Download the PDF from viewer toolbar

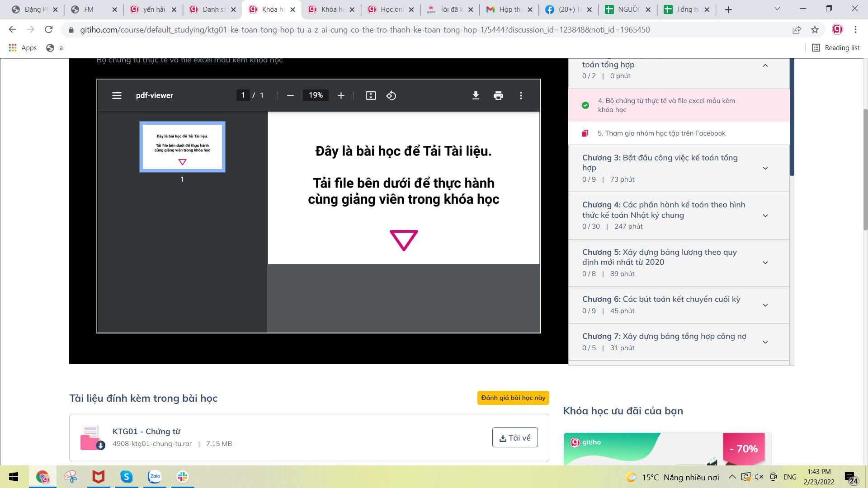(476, 95)
